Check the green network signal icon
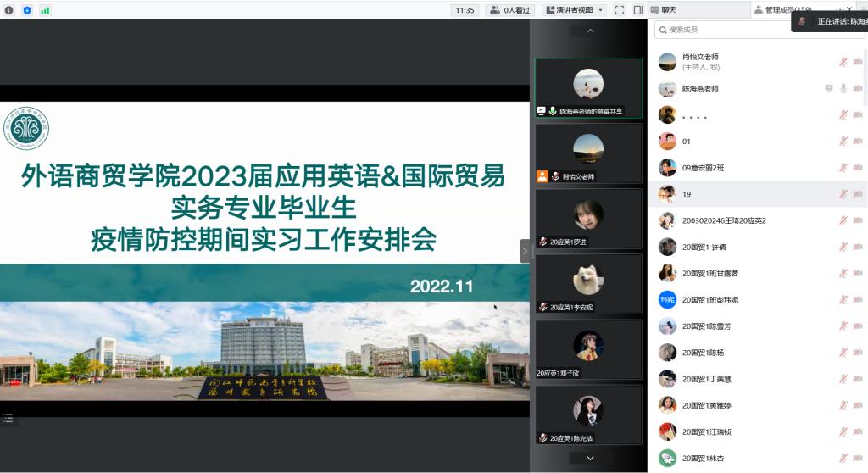 (45, 10)
